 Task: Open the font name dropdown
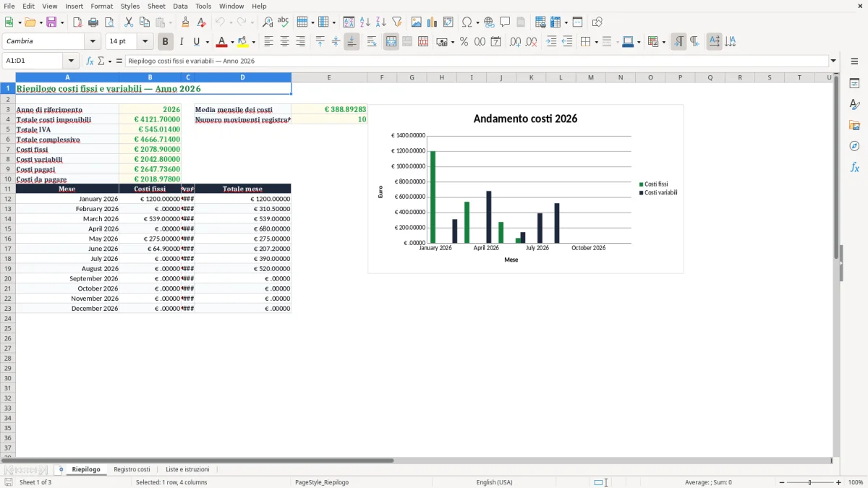pyautogui.click(x=93, y=42)
